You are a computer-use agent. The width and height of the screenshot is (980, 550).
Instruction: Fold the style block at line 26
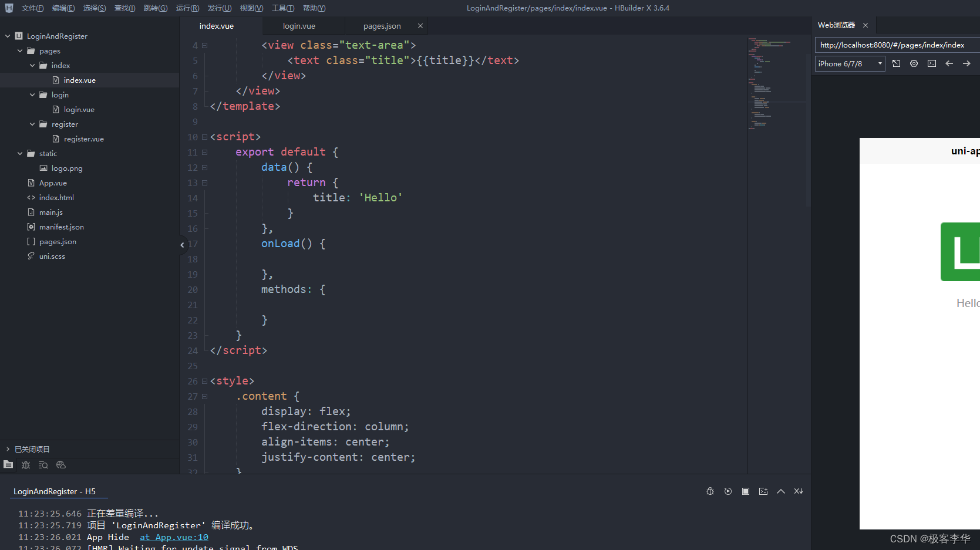204,381
